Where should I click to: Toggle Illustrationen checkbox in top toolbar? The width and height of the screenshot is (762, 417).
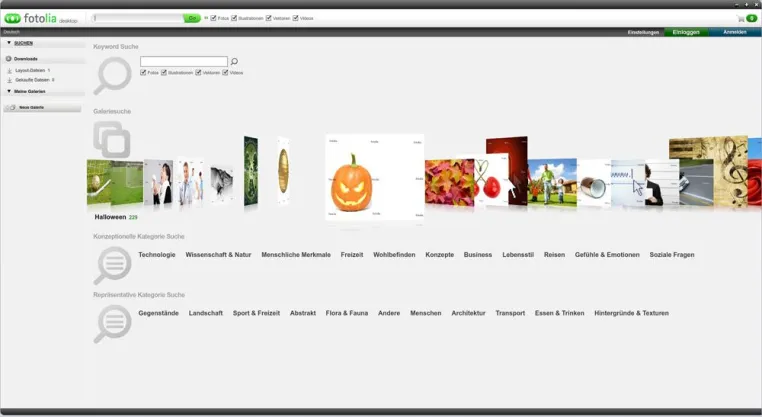click(234, 18)
